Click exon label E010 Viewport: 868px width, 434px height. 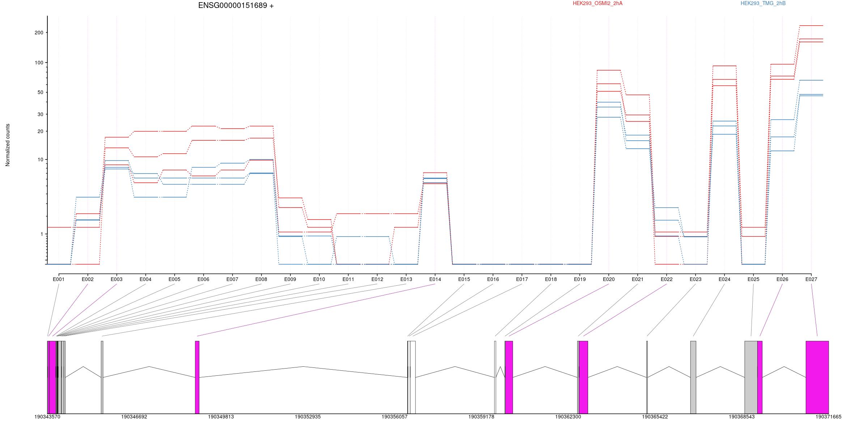[319, 279]
